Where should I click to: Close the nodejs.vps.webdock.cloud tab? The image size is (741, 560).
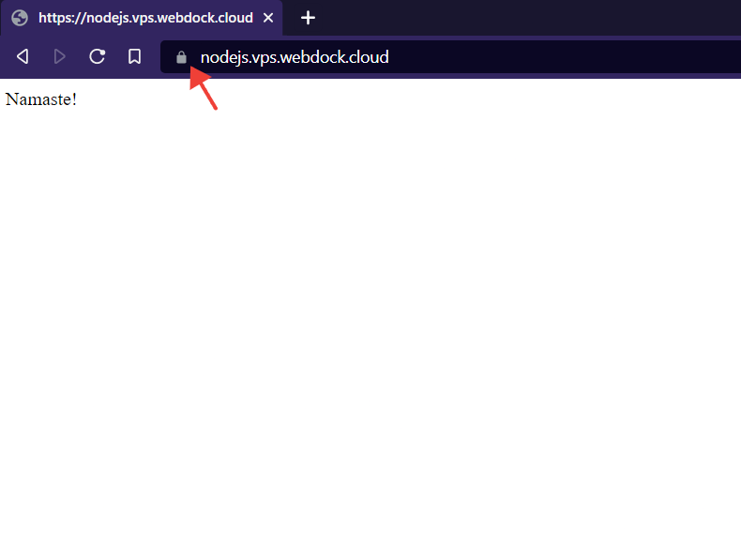tap(268, 18)
